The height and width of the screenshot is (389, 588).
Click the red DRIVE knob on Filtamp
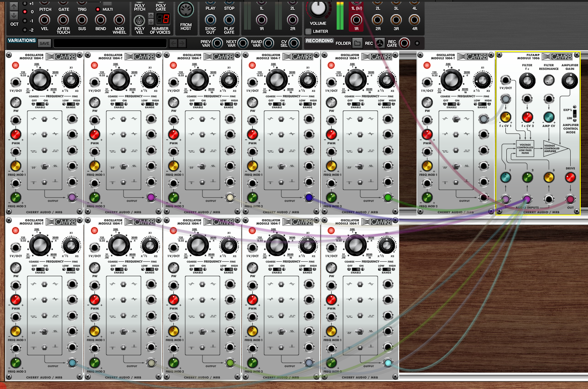coord(570,178)
